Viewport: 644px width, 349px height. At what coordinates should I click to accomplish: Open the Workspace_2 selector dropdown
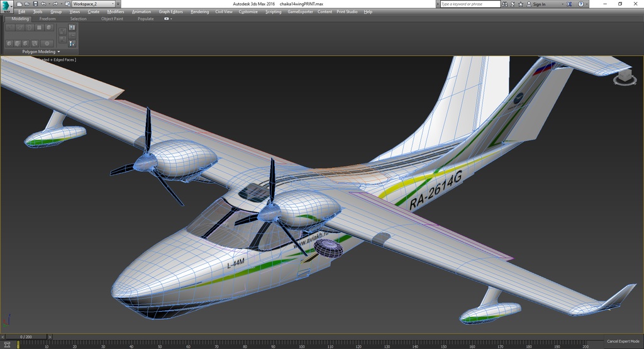pos(94,4)
